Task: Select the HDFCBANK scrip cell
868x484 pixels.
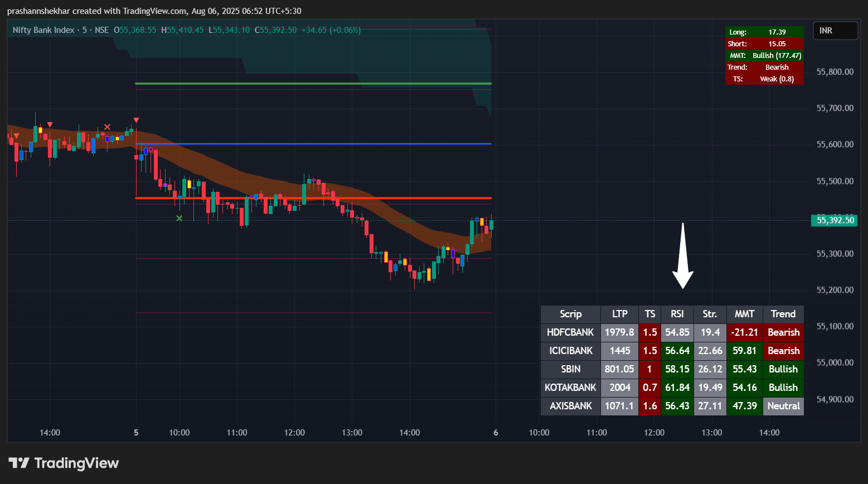Action: [x=570, y=332]
